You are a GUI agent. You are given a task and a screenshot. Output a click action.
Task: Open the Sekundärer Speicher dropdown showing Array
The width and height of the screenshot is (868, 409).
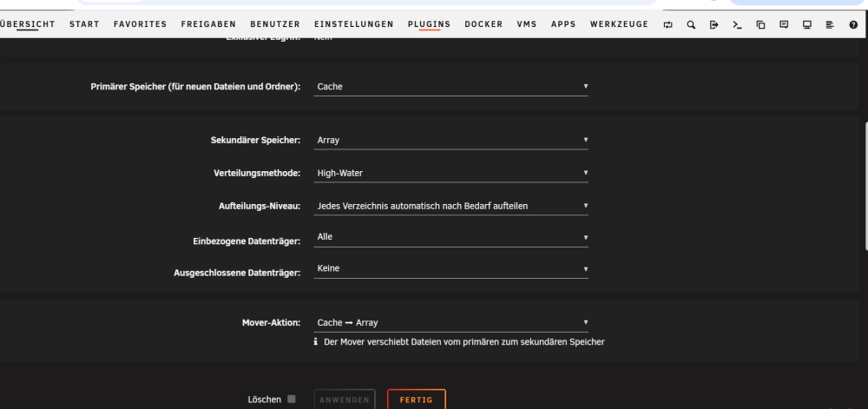point(450,140)
